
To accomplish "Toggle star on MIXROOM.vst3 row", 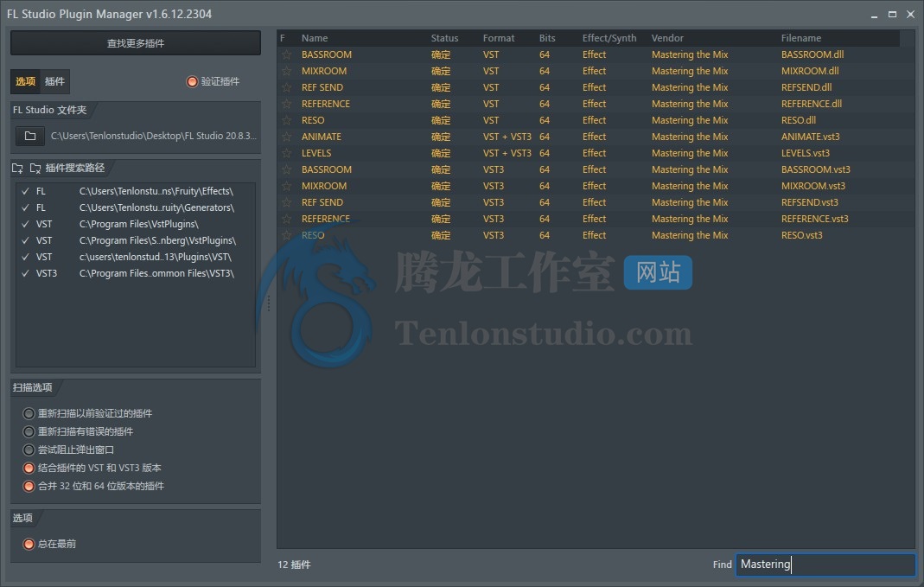I will pos(286,187).
